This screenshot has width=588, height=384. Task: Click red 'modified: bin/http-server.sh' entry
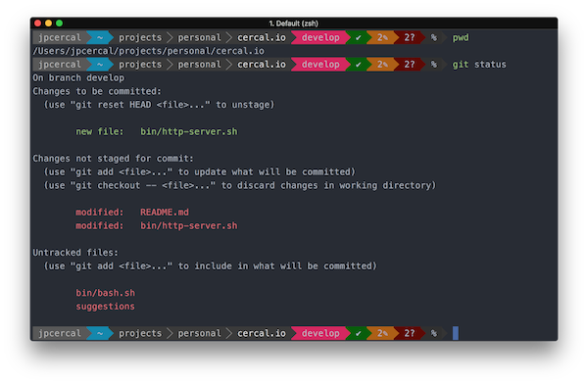(157, 225)
